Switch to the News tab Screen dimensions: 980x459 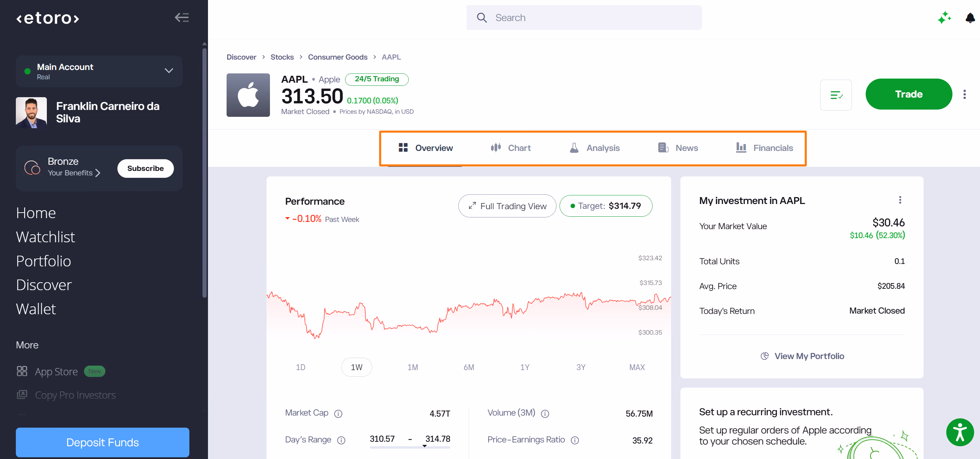point(678,148)
